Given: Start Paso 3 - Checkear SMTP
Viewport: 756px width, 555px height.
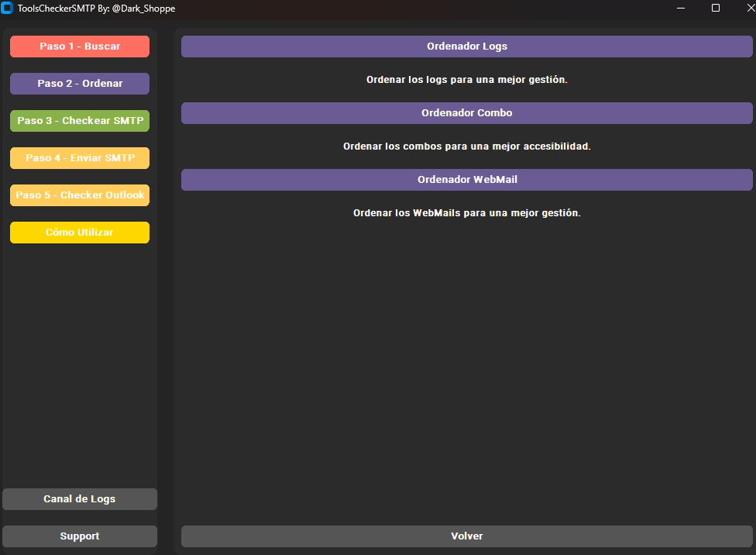Looking at the screenshot, I should pyautogui.click(x=79, y=120).
